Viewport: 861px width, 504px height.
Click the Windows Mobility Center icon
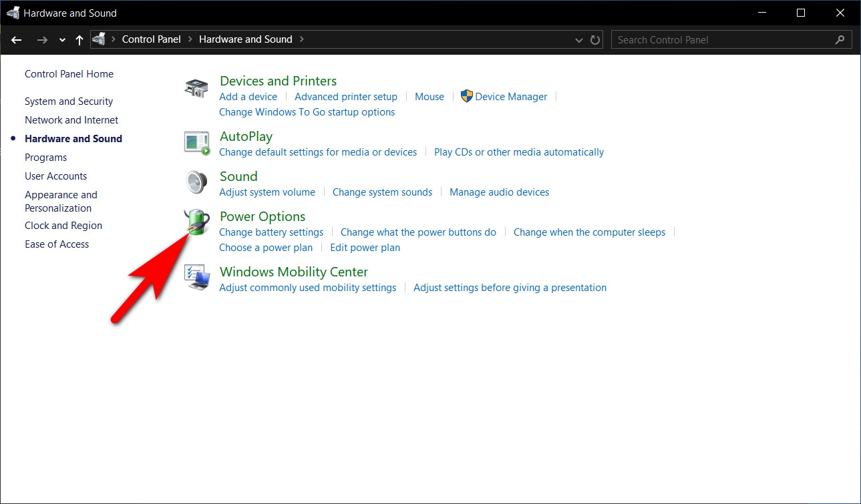pos(196,278)
